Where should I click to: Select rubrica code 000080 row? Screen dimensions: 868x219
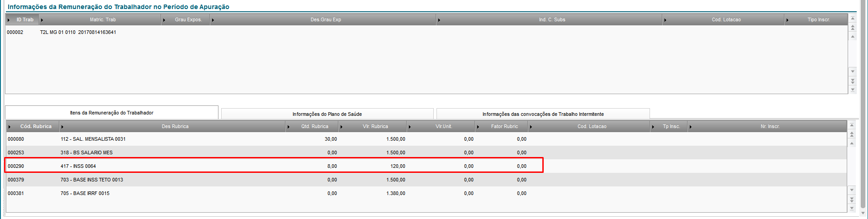click(16, 139)
